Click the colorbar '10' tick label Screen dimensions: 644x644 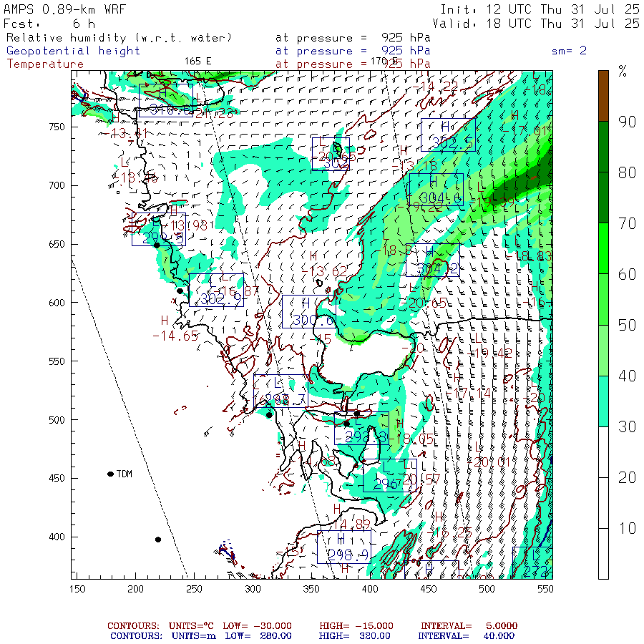627,528
